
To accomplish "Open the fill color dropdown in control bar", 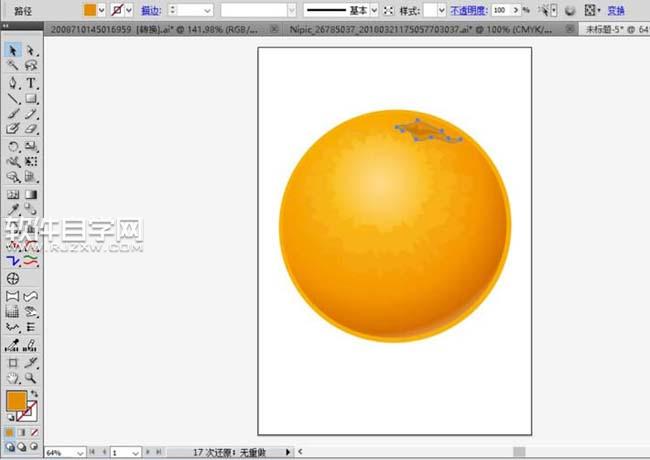I will pyautogui.click(x=102, y=10).
